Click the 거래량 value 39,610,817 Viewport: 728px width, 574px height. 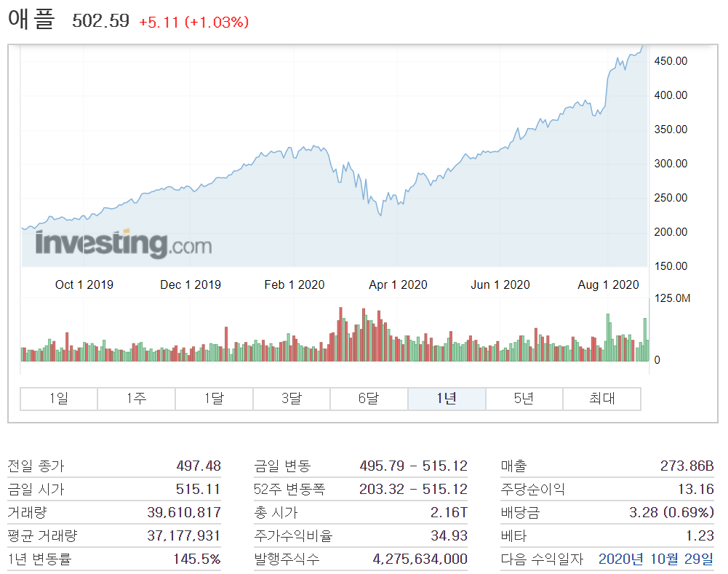pyautogui.click(x=184, y=512)
